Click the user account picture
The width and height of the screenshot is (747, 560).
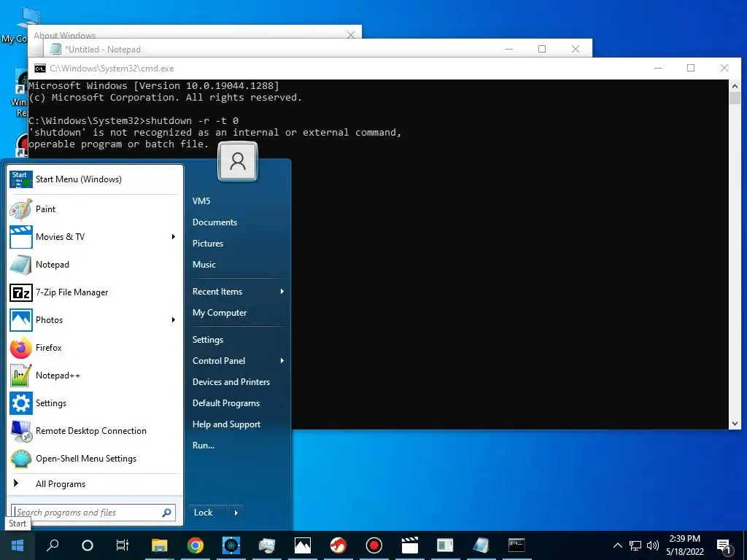(x=238, y=162)
